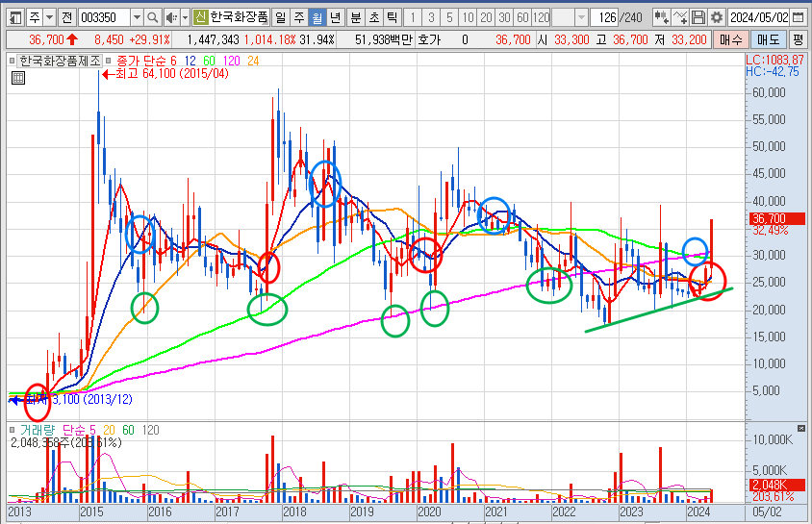Click the 평 button beside 매도

click(798, 39)
